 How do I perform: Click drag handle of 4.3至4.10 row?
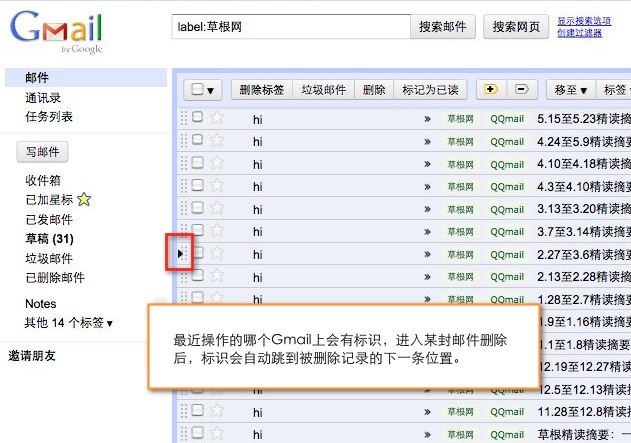184,185
